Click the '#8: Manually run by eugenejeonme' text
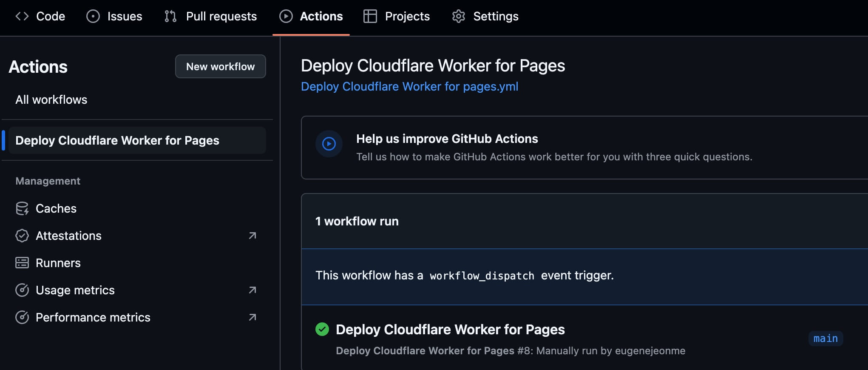Screen dimensions: 868x370 601,350
